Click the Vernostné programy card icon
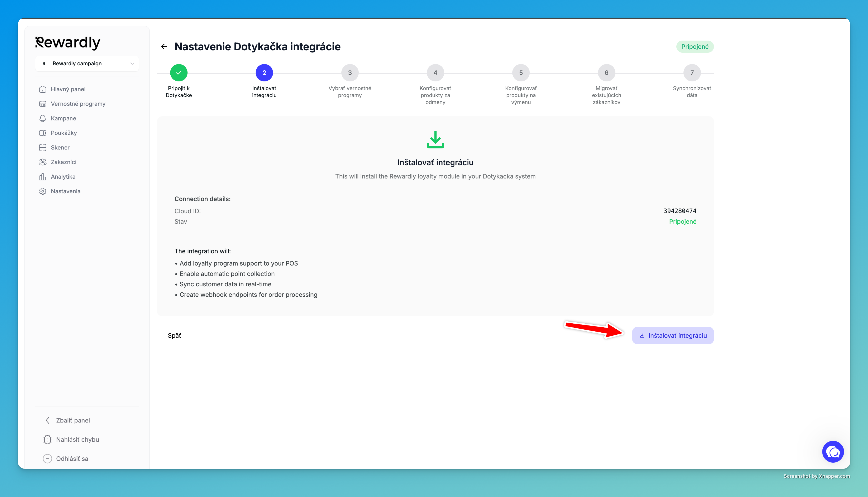Image resolution: width=868 pixels, height=497 pixels. (43, 104)
